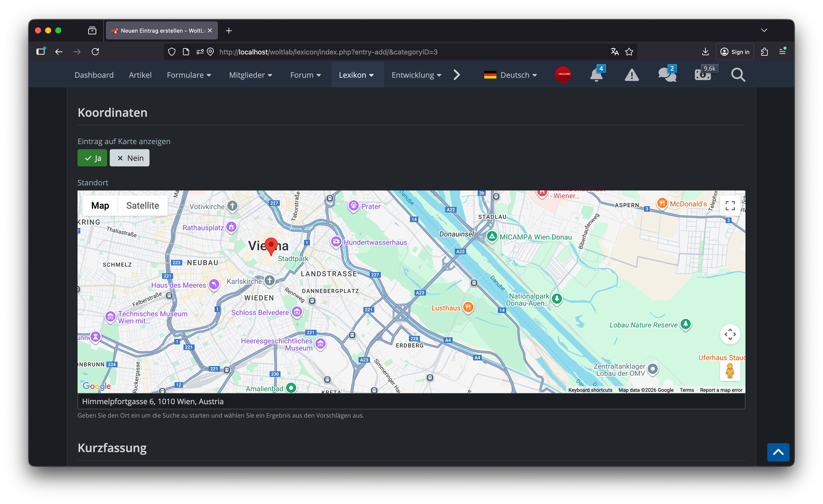This screenshot has height=504, width=823.
Task: Open map camera controls button
Action: click(730, 334)
